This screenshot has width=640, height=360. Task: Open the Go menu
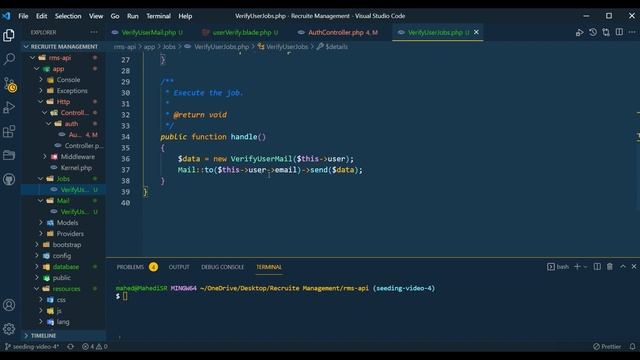(x=115, y=16)
